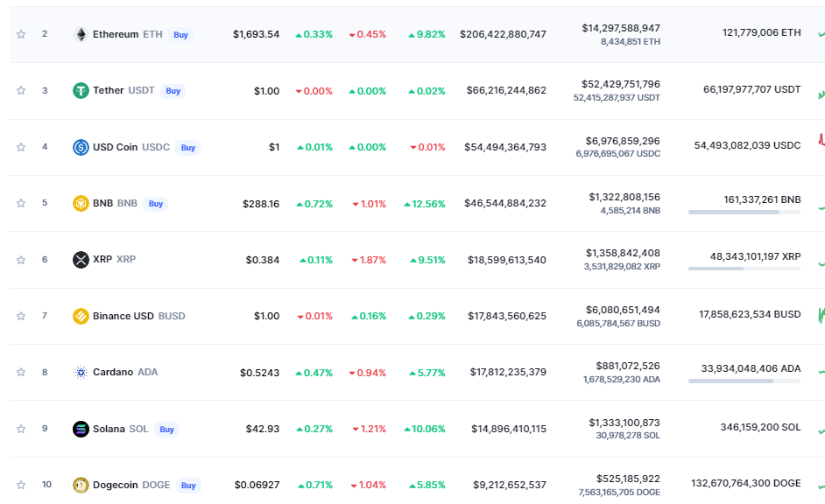Open the USD Coin USDC page
Screen dimensions: 825x504
tap(131, 147)
